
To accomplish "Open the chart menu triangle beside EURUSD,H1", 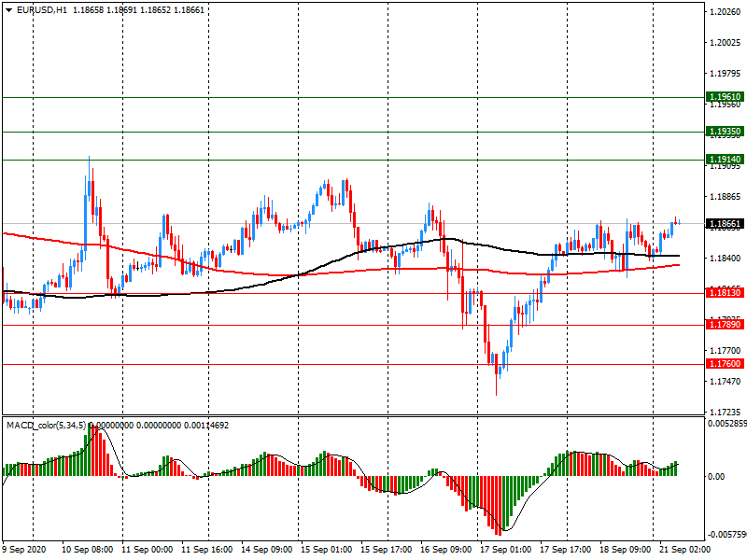I will click(x=8, y=10).
